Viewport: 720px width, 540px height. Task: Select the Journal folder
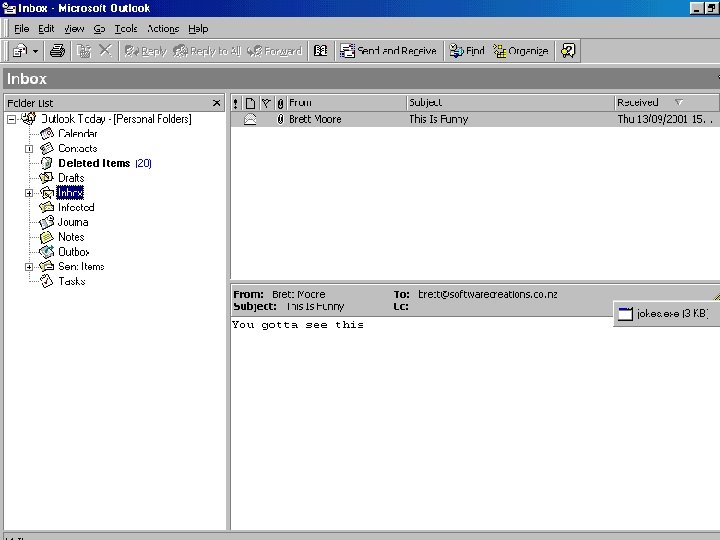73,222
